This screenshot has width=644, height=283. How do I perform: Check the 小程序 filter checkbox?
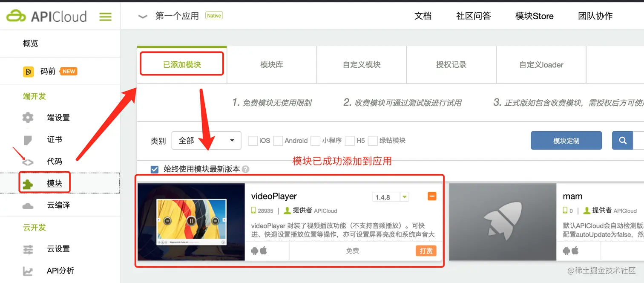pyautogui.click(x=316, y=141)
